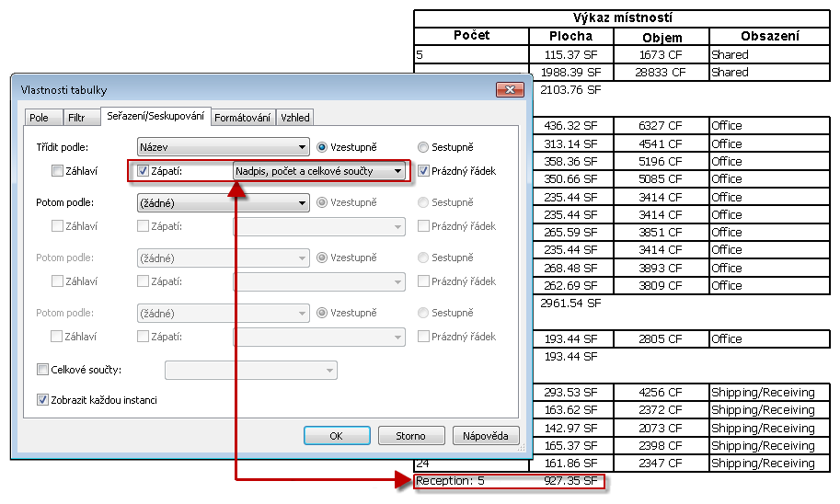Select the 1673 CF volume cell
Screen dimensions: 840x504
662,54
